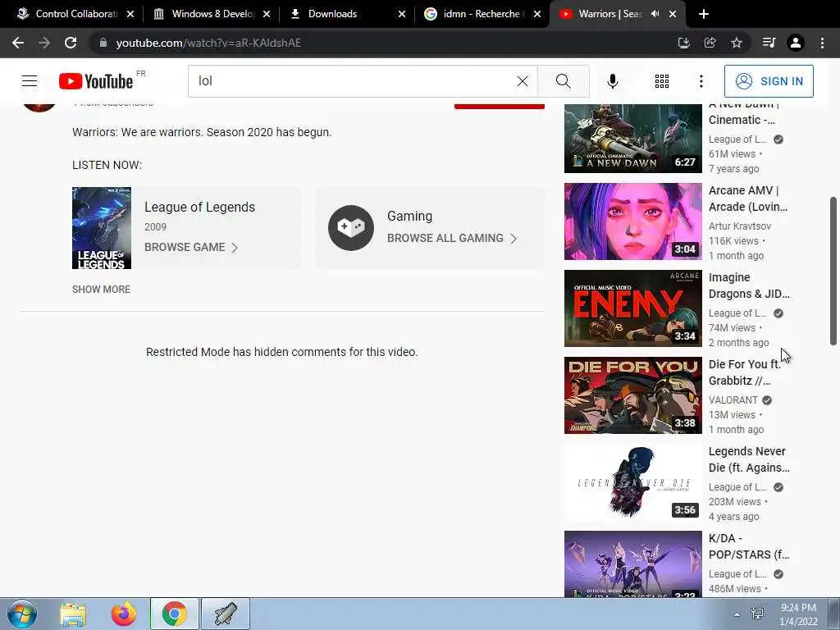The image size is (840, 630).
Task: Click the network icon in system tray
Action: (x=757, y=614)
